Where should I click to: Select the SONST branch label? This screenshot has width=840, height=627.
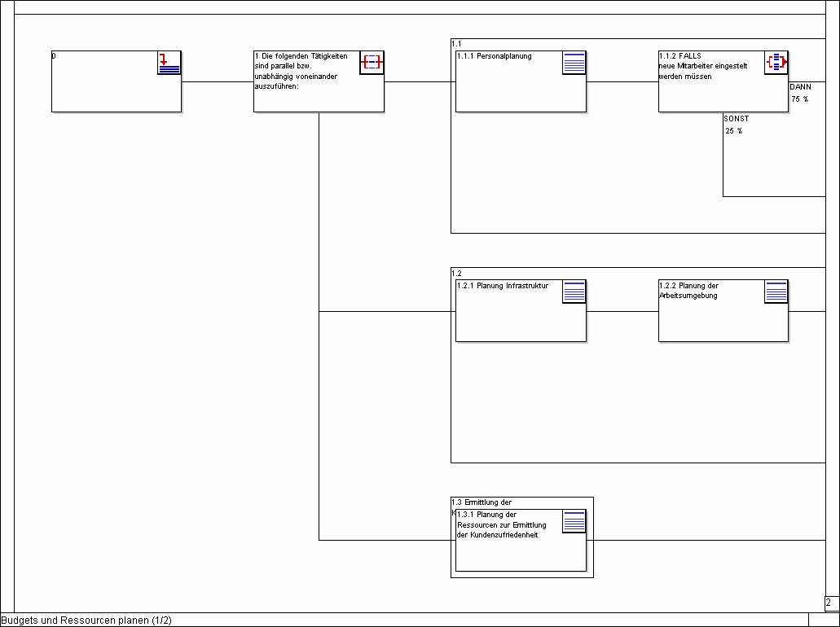point(736,119)
